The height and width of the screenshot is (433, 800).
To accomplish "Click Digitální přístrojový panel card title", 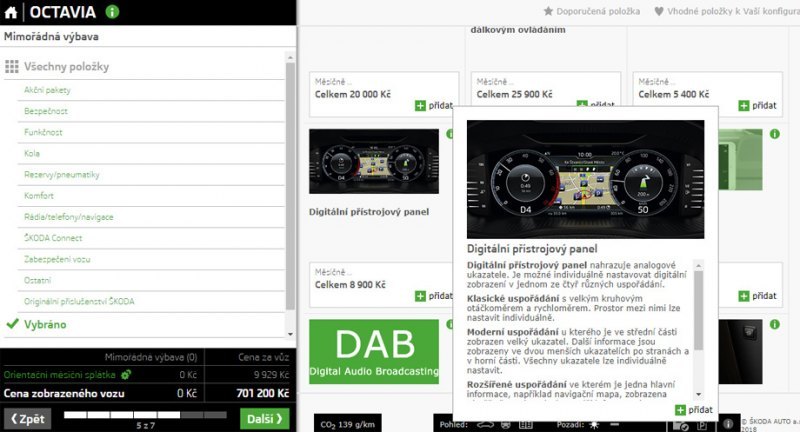I will [369, 212].
